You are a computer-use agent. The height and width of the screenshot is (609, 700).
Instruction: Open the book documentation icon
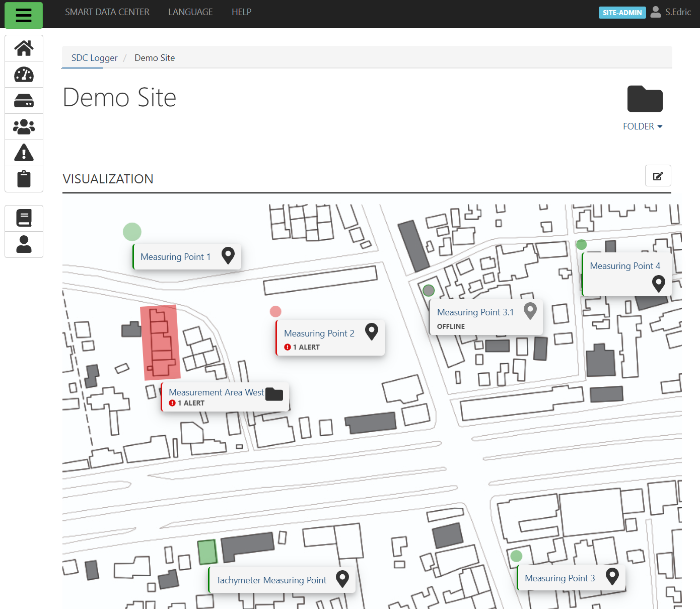tap(24, 218)
